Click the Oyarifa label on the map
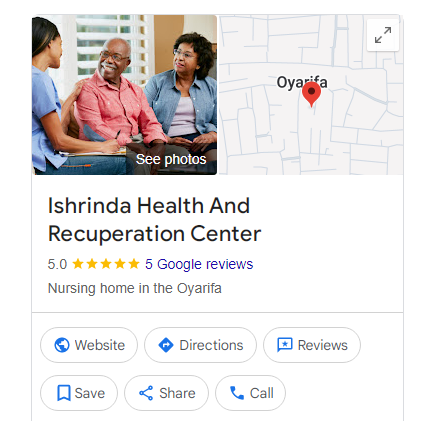This screenshot has height=421, width=437. 302,82
